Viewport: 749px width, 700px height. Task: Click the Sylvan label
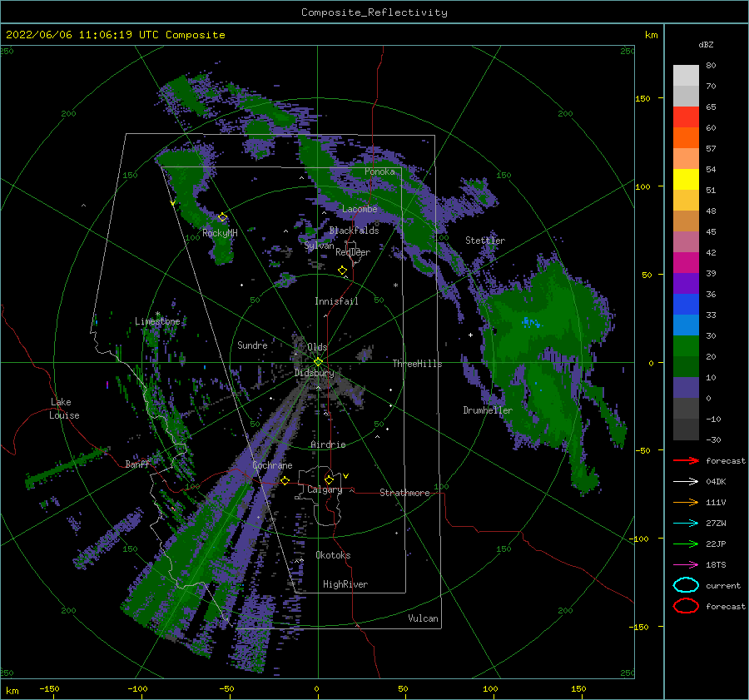tap(319, 246)
